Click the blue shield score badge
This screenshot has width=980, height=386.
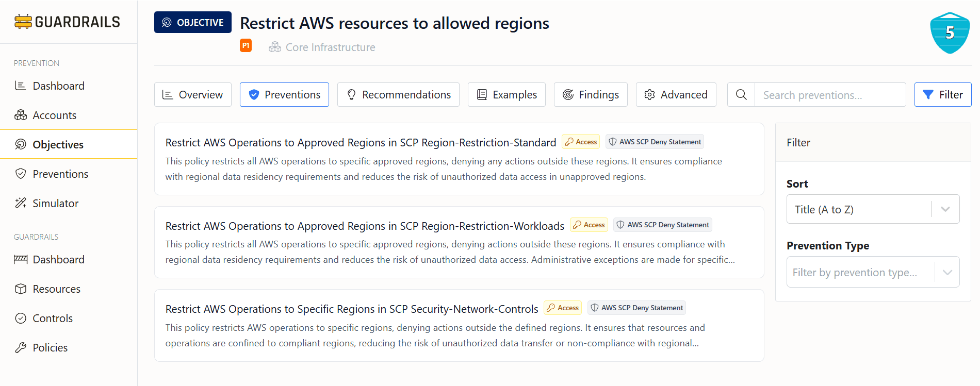949,33
